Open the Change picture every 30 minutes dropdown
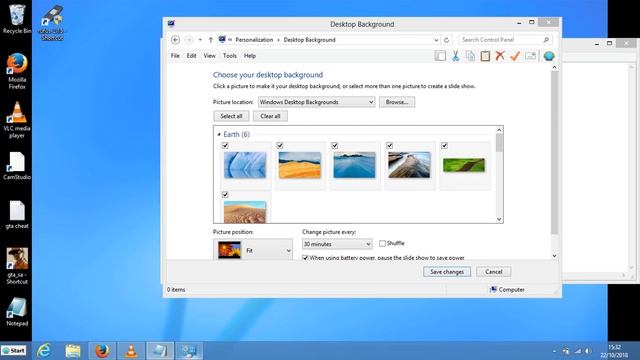Viewport: 640px width, 360px height. pos(337,244)
